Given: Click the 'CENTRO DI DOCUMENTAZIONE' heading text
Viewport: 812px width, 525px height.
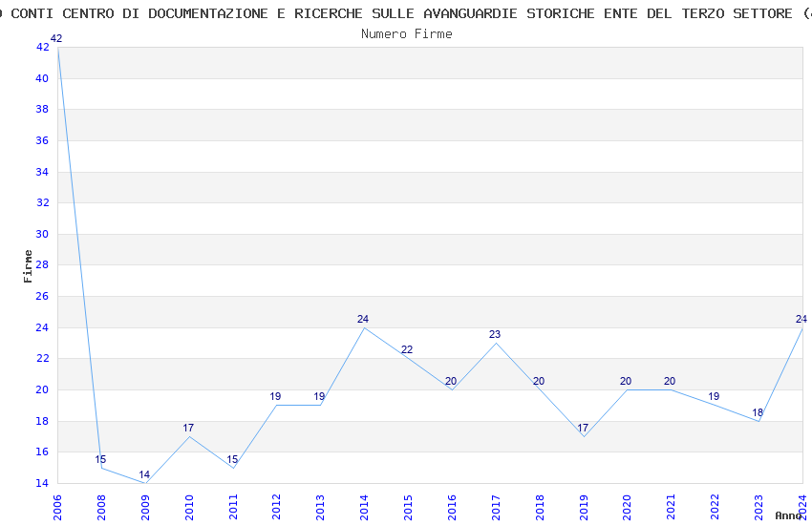Looking at the screenshot, I should click(x=164, y=13).
